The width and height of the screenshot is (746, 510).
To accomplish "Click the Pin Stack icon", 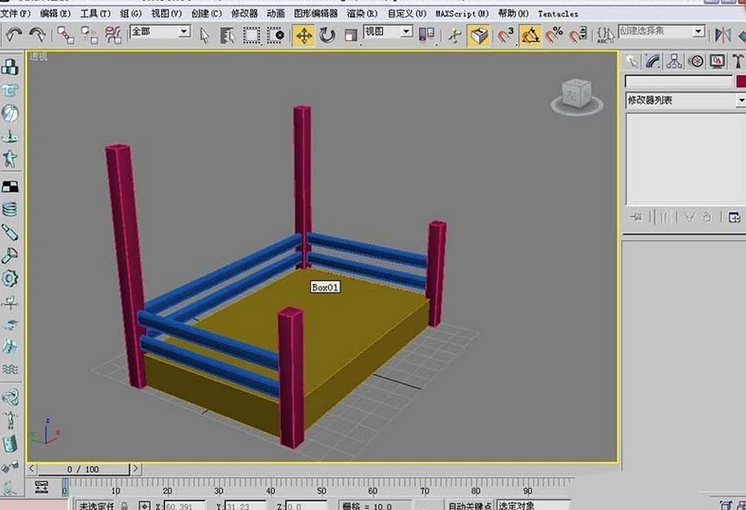I will (x=636, y=217).
